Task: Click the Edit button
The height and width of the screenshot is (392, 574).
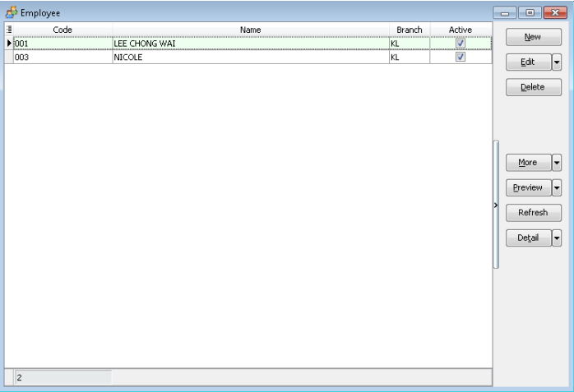Action: click(528, 62)
